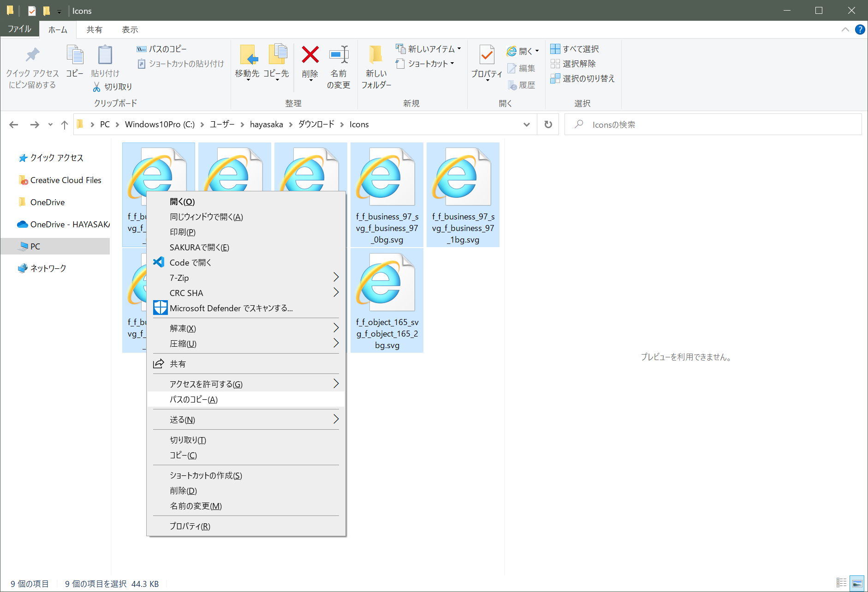Open recent locations dropdown arrow
Viewport: 868px width, 592px height.
(x=50, y=124)
